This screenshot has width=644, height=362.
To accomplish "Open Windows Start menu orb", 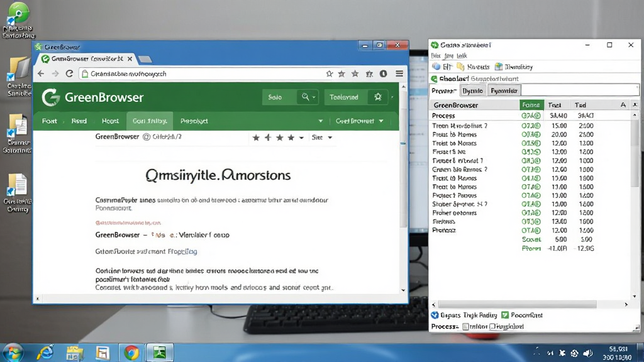I will [13, 353].
